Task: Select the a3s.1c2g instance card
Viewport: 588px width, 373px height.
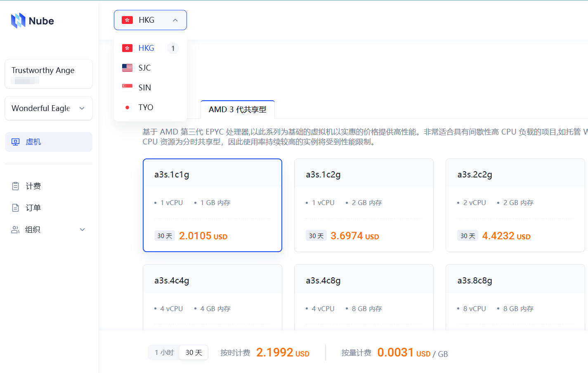Action: 364,205
